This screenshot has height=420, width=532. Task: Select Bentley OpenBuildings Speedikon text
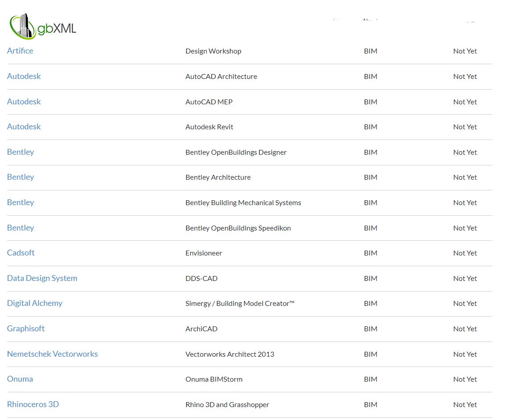[238, 228]
